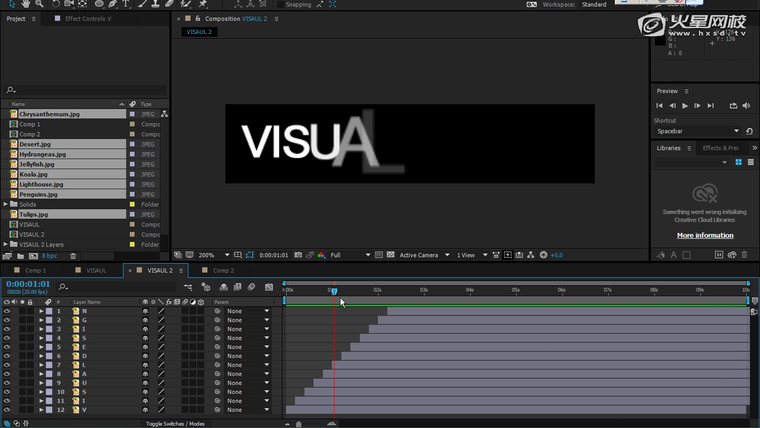Click the Play button in Preview panel
Image resolution: width=760 pixels, height=428 pixels.
coord(685,105)
